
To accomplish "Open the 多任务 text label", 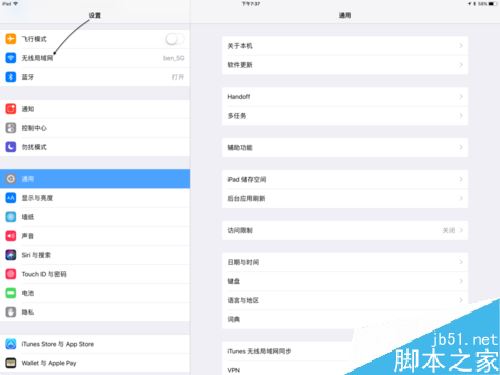I will 237,116.
